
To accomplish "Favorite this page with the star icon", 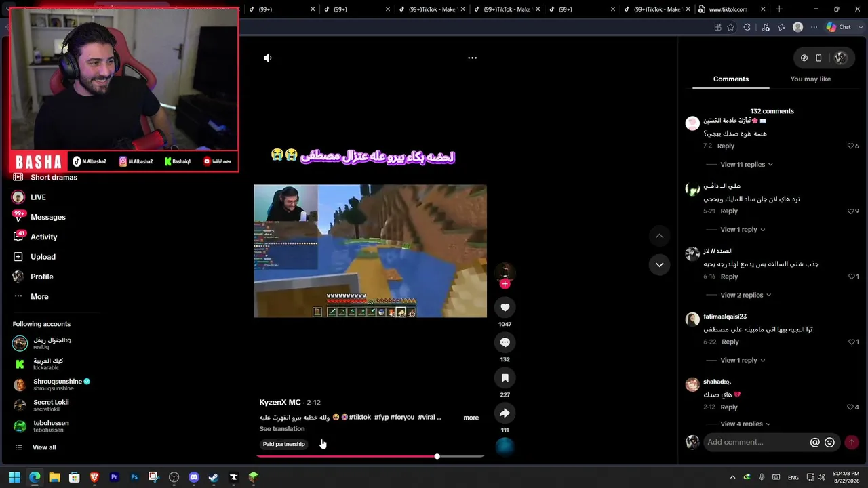I will 730,27.
